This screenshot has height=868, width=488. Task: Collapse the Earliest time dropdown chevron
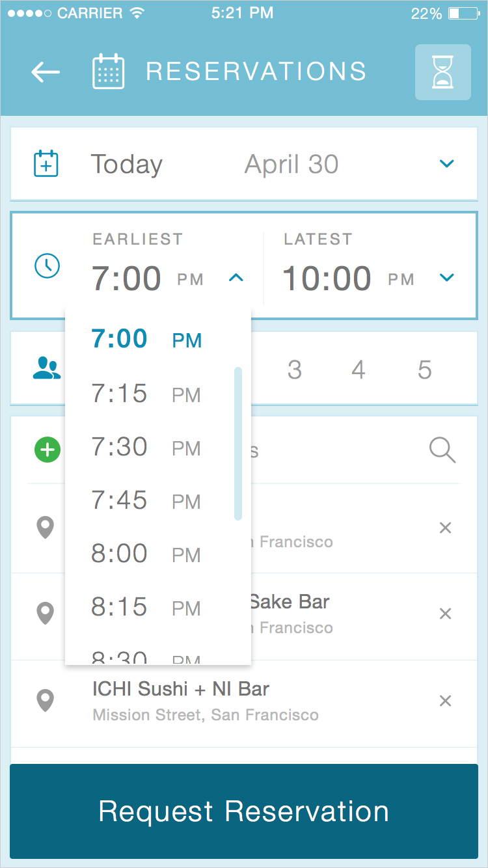tap(236, 278)
